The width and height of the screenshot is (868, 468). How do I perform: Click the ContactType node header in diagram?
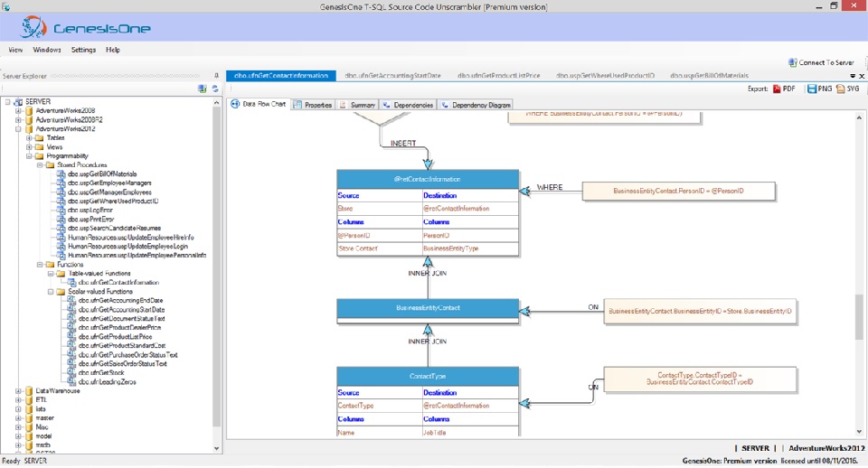(428, 376)
